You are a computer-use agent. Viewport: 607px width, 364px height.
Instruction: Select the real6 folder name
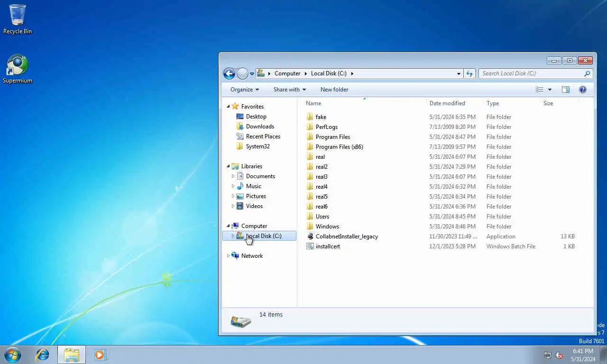click(322, 207)
